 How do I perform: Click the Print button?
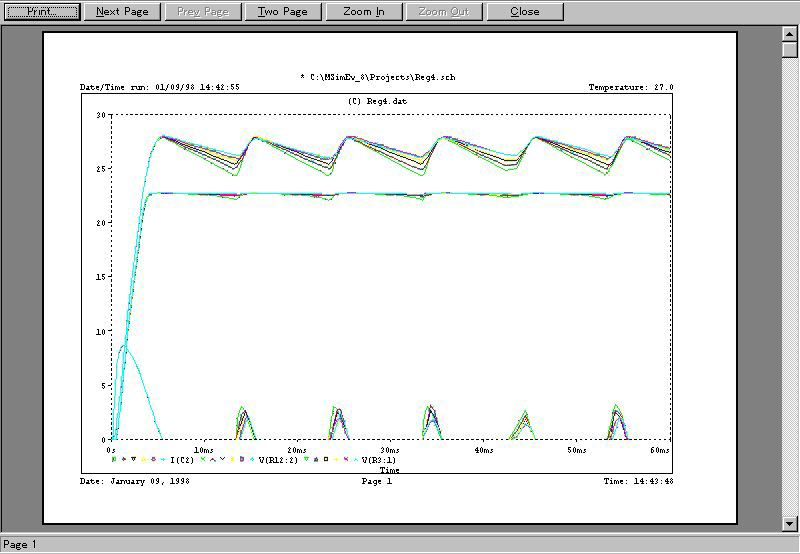tap(40, 12)
